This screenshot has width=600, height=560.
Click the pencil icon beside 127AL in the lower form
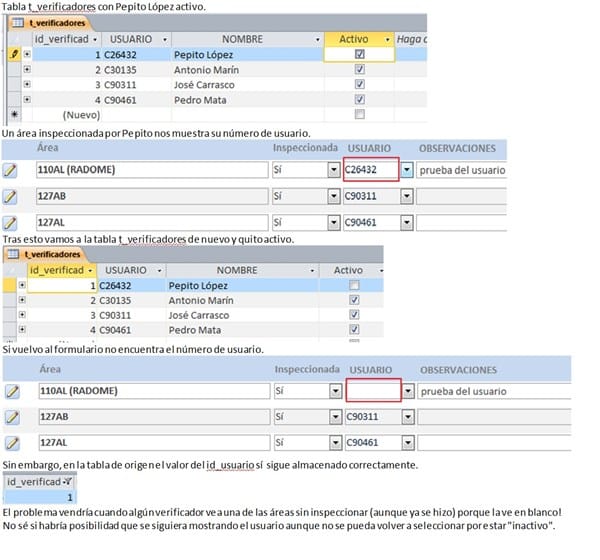click(12, 443)
